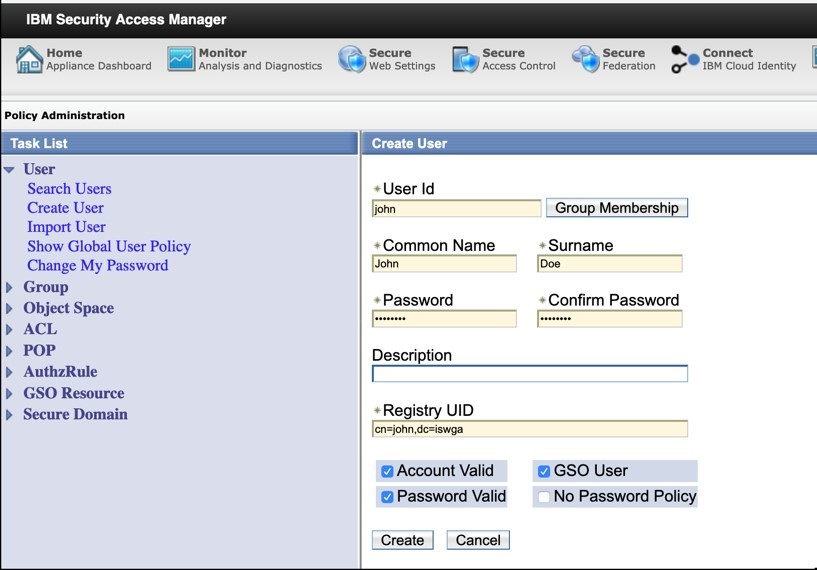Click the Monitor chart icon
The height and width of the screenshot is (570, 817).
181,59
